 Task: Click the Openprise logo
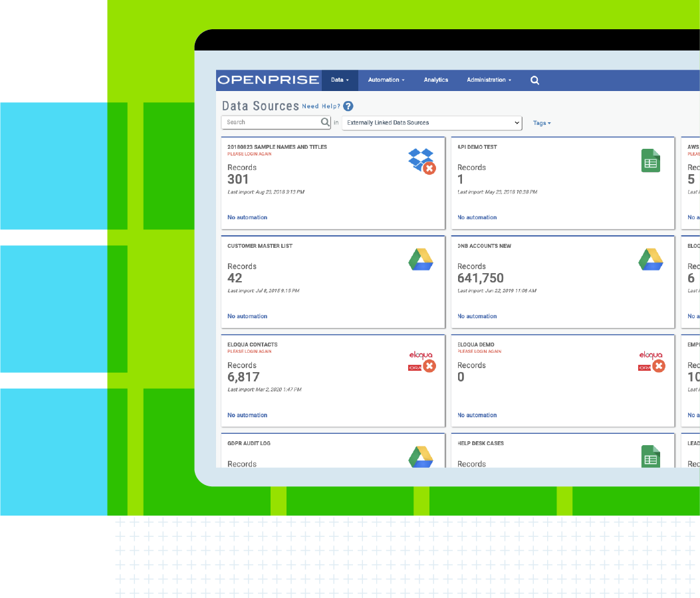[x=269, y=80]
